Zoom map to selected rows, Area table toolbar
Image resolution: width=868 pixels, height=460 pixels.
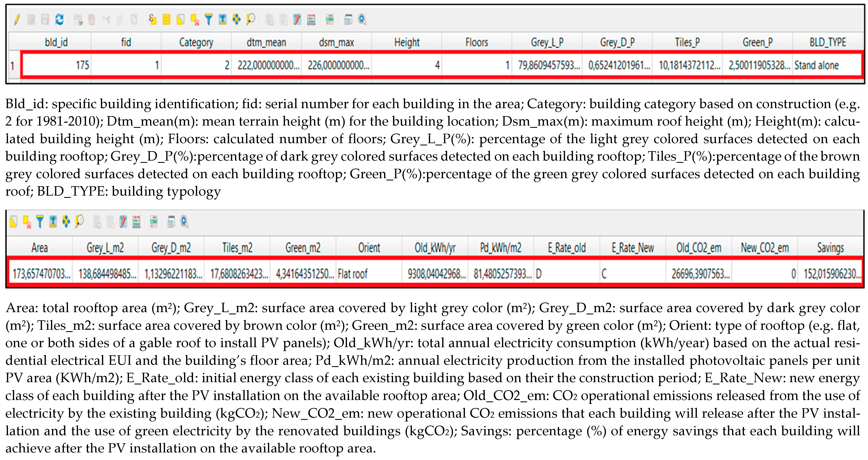click(79, 222)
